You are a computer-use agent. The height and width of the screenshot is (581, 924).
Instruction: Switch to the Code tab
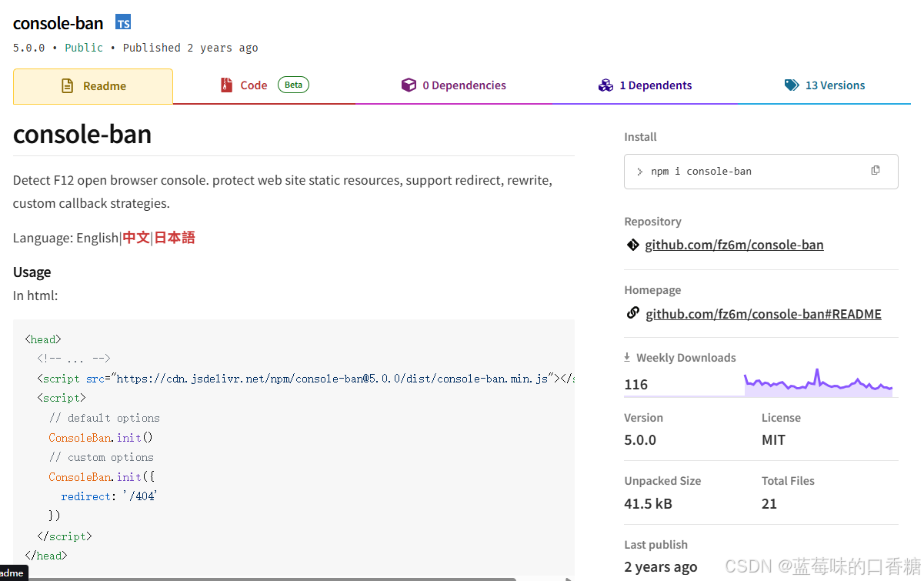pyautogui.click(x=264, y=85)
